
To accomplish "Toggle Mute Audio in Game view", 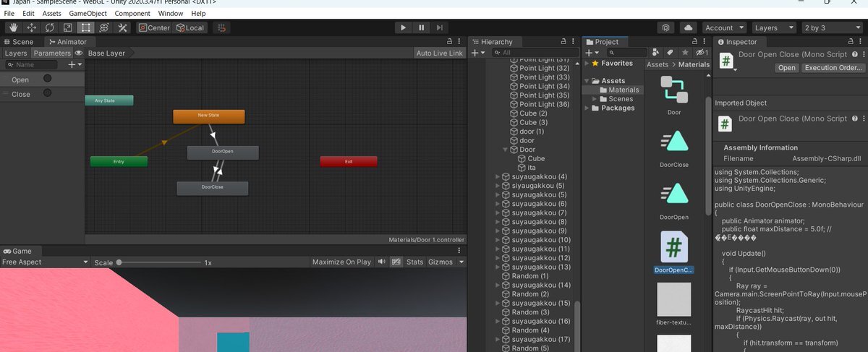I will coord(381,262).
